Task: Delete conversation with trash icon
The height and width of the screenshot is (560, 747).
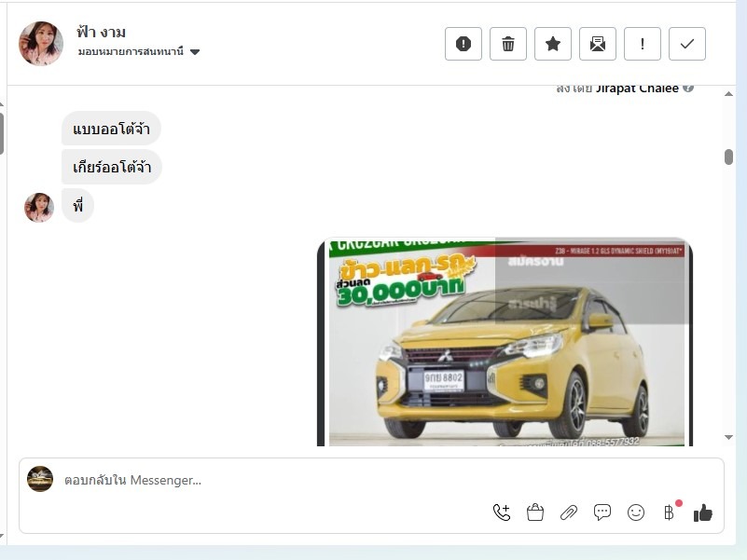Action: [x=508, y=44]
